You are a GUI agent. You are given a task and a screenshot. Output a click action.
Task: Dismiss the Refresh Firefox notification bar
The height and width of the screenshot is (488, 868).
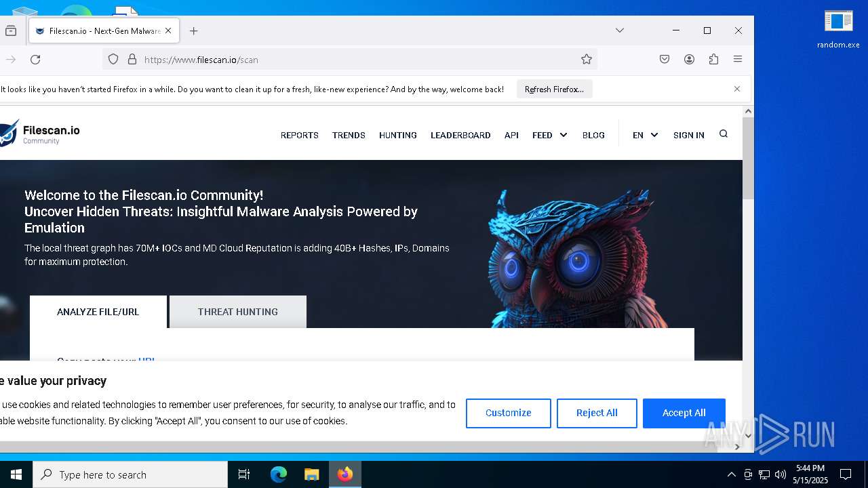[737, 89]
